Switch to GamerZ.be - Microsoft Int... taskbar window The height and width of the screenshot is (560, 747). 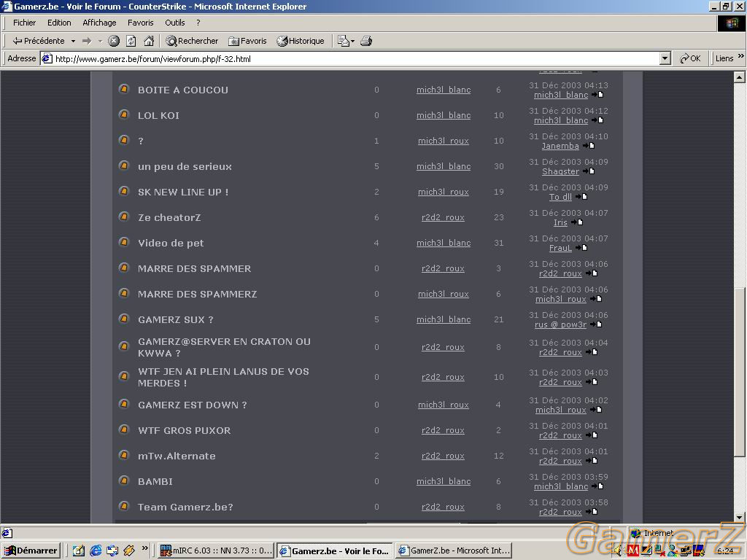tap(454, 551)
